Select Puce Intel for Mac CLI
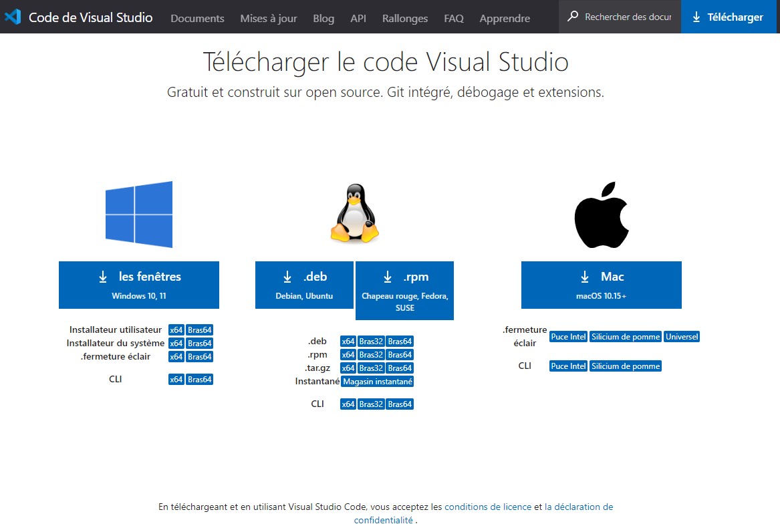This screenshot has width=780, height=532. [x=568, y=366]
